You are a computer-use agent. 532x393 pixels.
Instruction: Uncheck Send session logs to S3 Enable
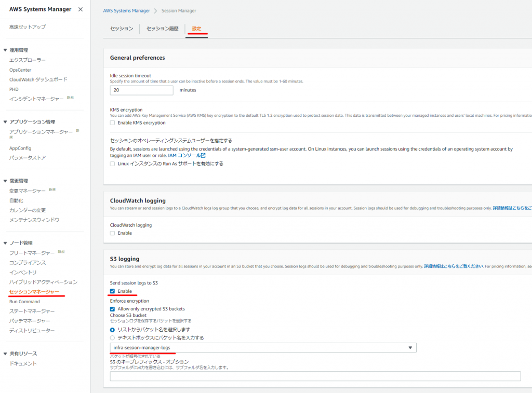112,291
